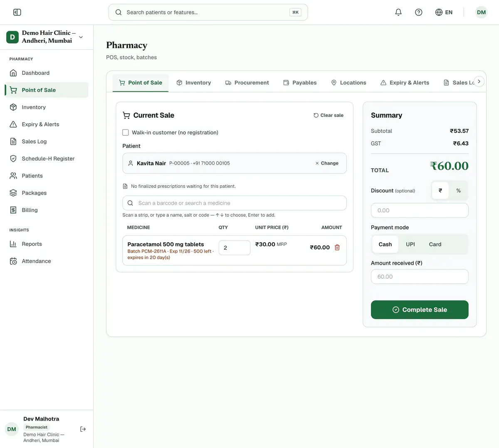Clear the current sale
This screenshot has height=448, width=499.
coord(329,116)
